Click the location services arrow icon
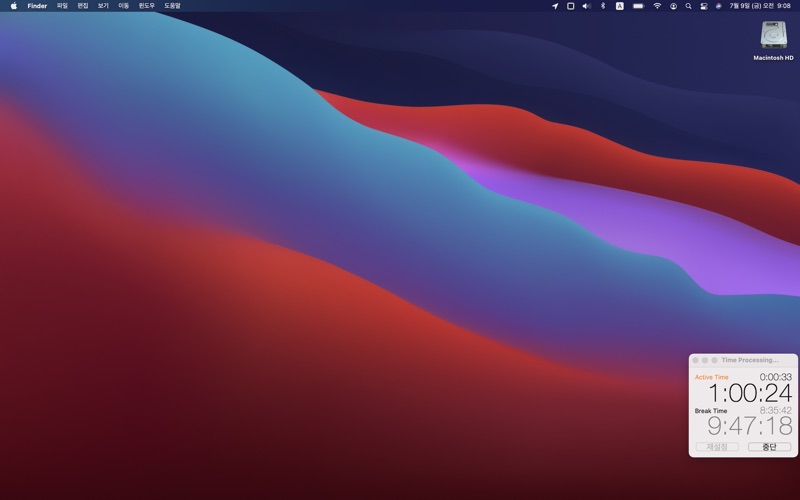 (555, 6)
